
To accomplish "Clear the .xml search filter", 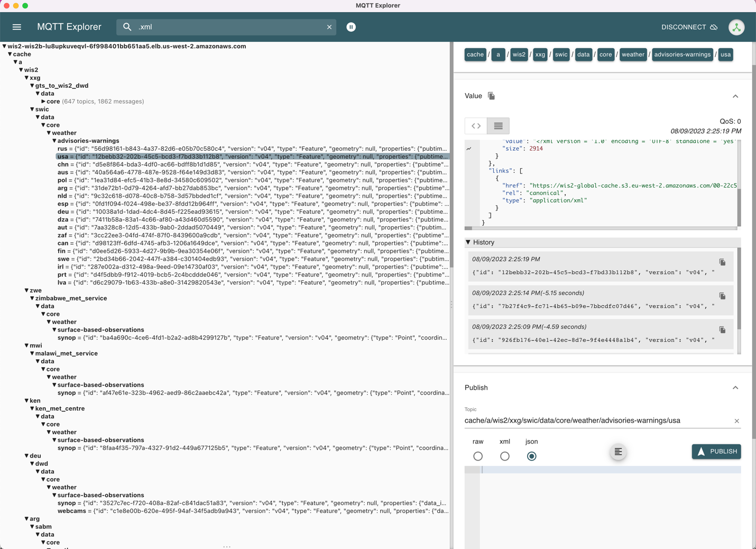I will click(329, 27).
